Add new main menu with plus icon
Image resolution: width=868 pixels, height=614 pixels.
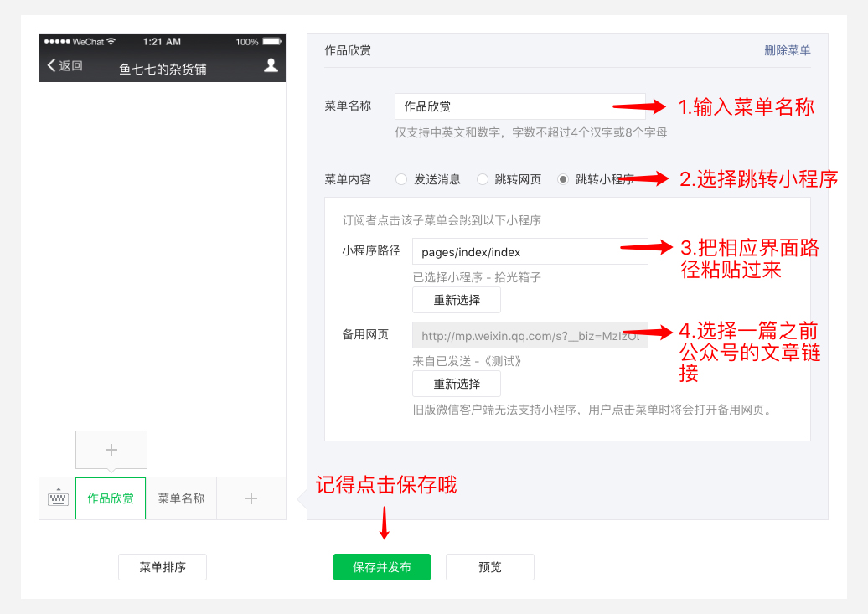[x=251, y=498]
